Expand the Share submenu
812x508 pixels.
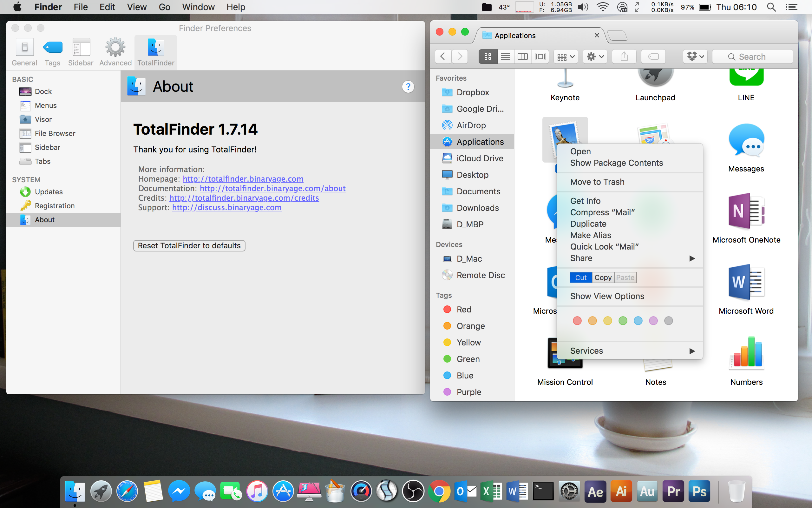pos(630,258)
